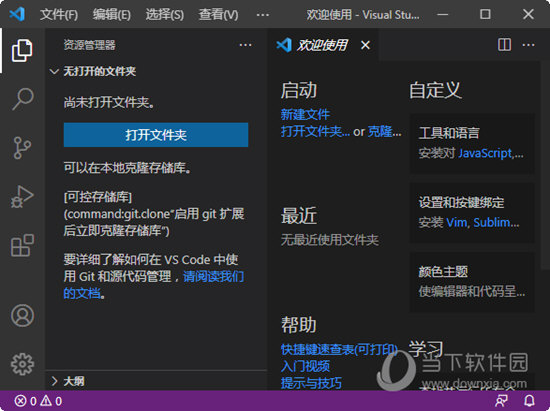Open the 编辑(E) menu
Image resolution: width=550 pixels, height=411 pixels.
click(112, 15)
